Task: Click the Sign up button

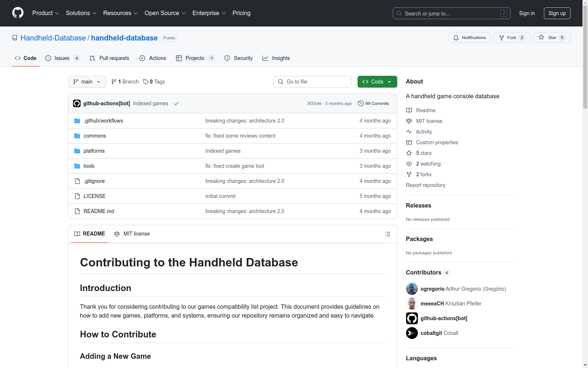Action: 557,13
